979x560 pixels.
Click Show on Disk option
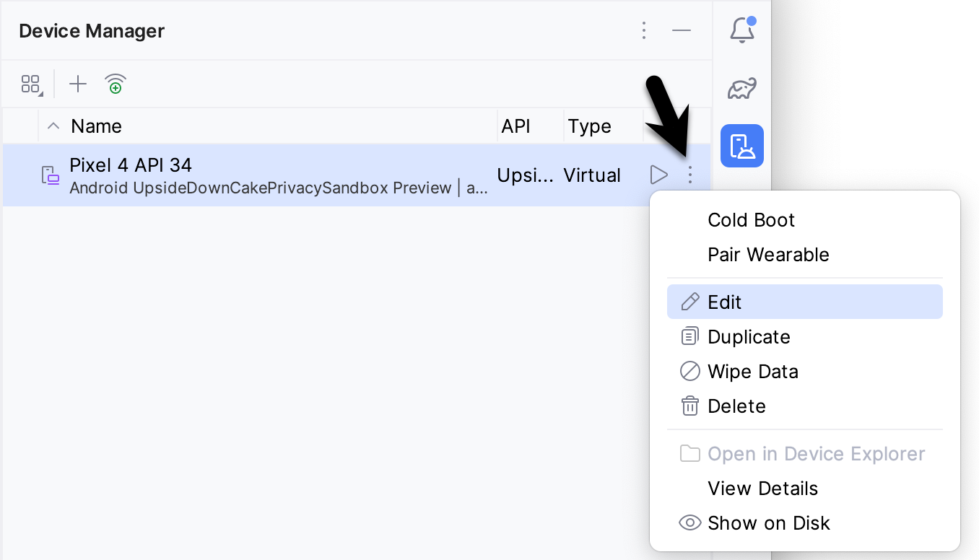coord(768,522)
